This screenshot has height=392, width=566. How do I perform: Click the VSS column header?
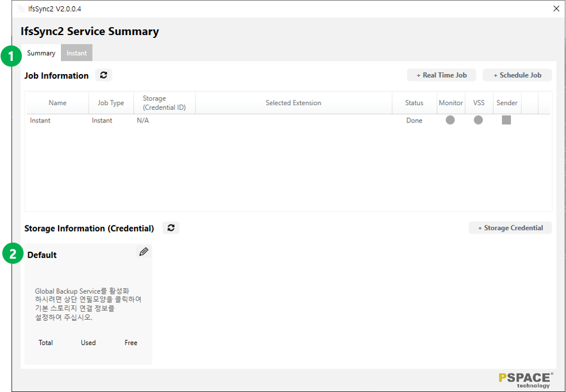[479, 103]
